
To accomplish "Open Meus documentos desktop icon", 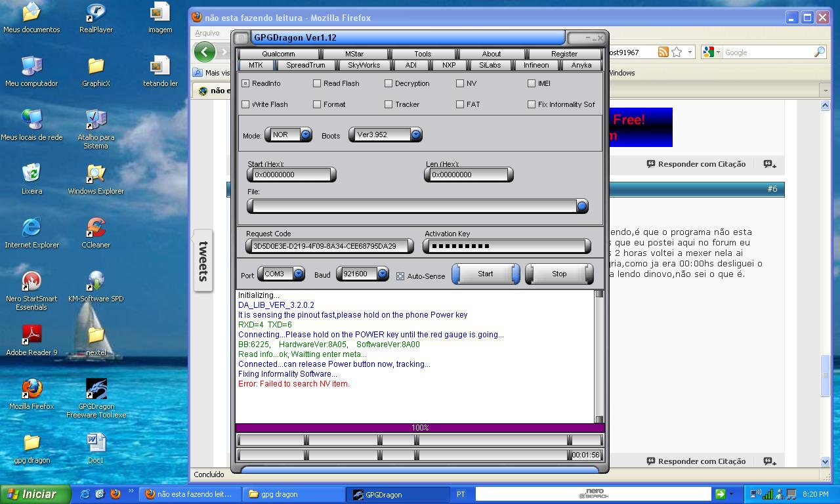I will coord(31,18).
